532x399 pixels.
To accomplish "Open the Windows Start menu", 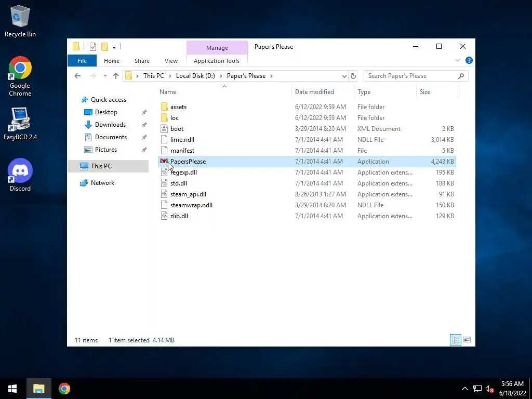I will [12, 389].
